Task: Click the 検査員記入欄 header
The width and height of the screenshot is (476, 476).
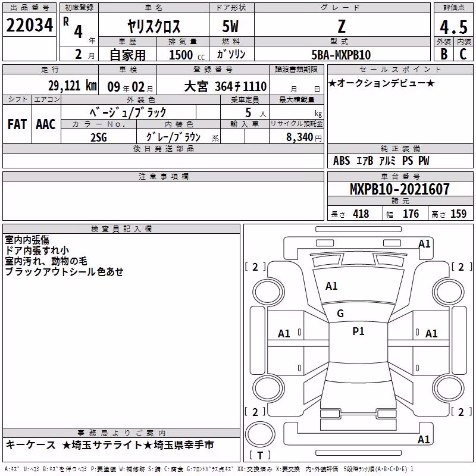Action: pyautogui.click(x=121, y=229)
